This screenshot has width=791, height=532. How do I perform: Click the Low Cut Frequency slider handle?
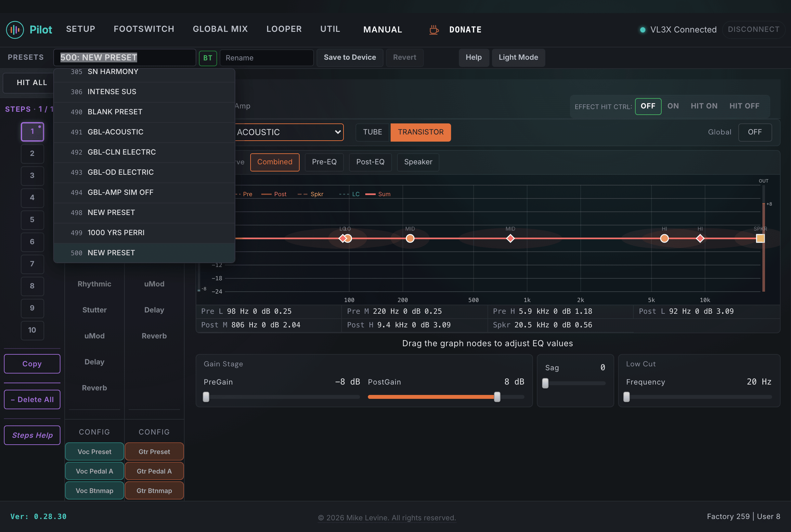coord(627,397)
